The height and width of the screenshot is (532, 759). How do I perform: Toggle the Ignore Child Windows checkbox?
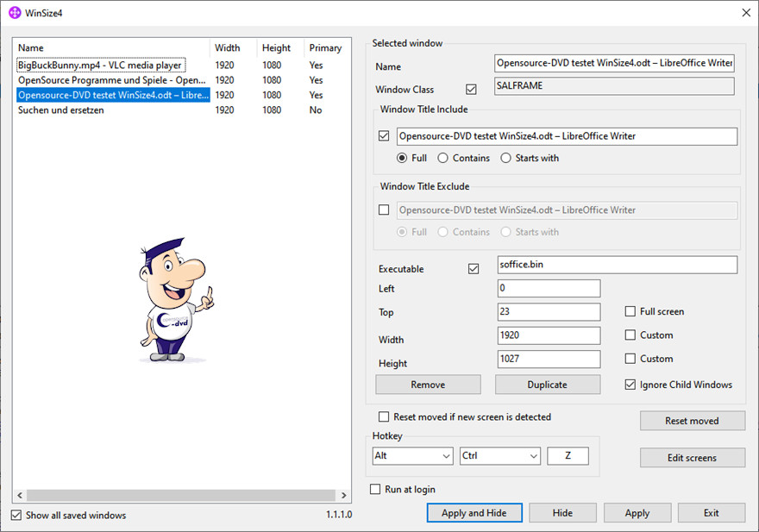pyautogui.click(x=630, y=385)
